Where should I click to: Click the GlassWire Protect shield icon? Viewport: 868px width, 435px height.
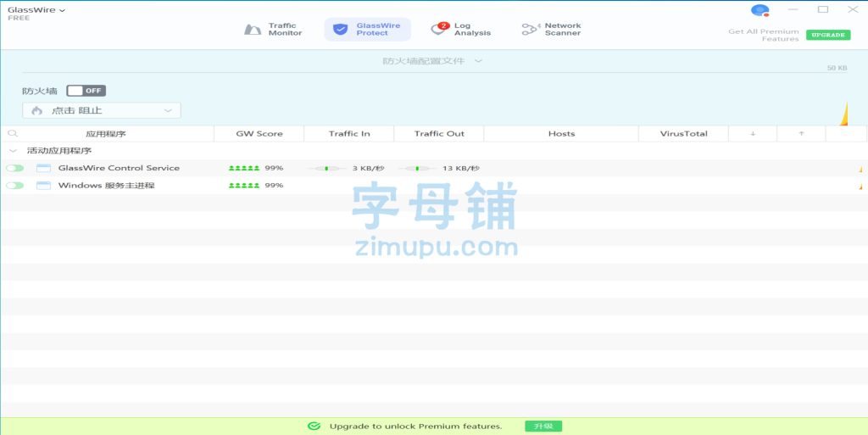[x=341, y=30]
